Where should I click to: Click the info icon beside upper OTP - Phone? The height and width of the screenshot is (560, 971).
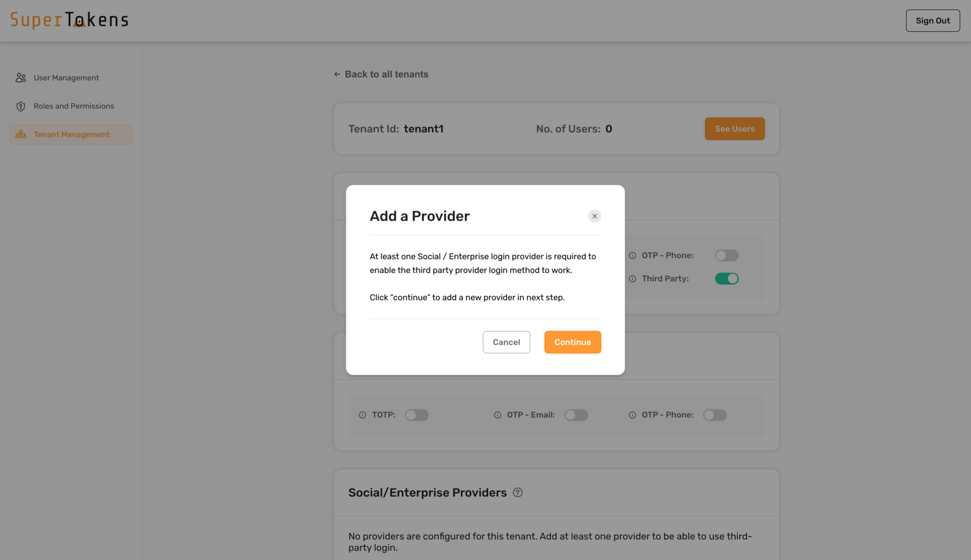tap(632, 255)
